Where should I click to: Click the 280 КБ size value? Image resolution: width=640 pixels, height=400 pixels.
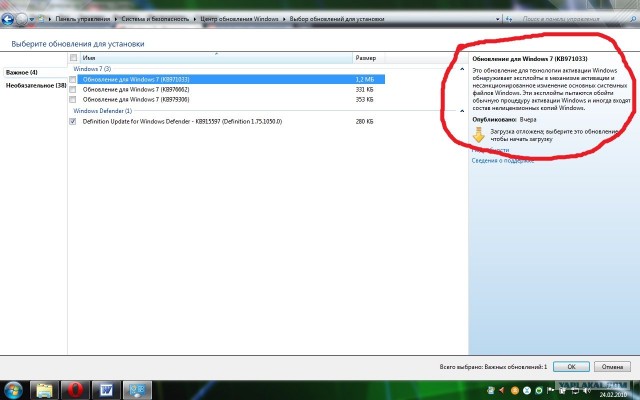[364, 121]
